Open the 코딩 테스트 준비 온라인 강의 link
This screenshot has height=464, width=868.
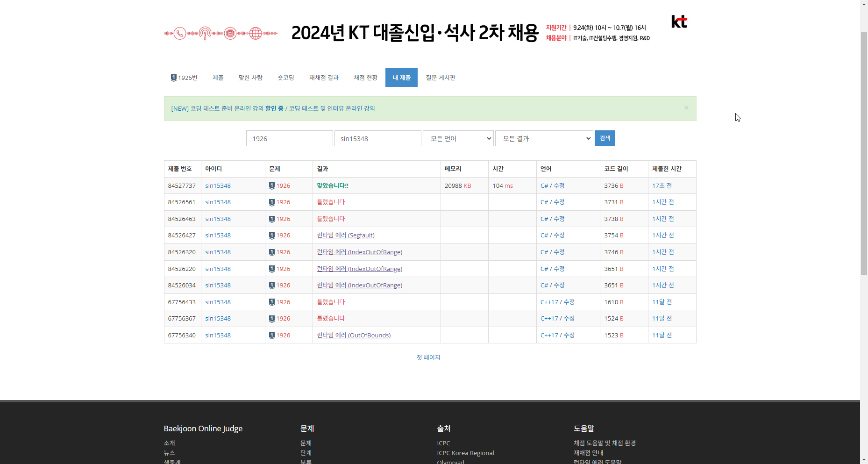click(227, 108)
